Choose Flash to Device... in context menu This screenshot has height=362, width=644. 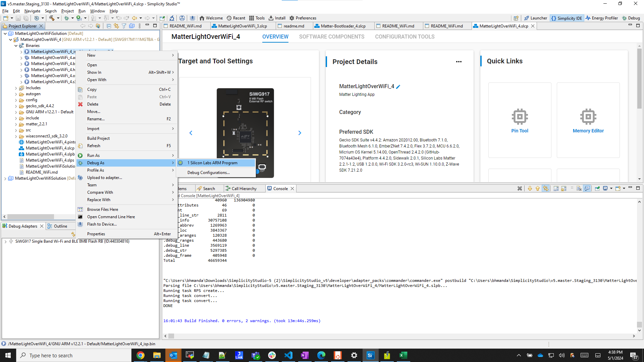(127, 224)
